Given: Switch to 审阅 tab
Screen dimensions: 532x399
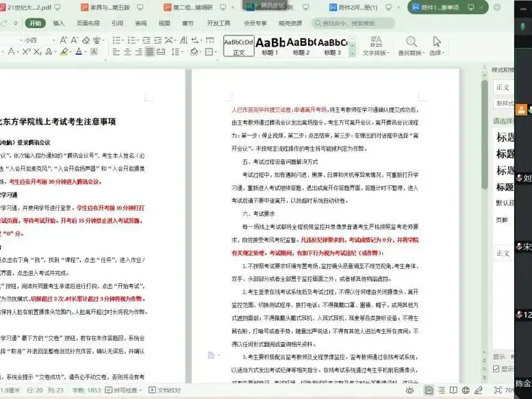Looking at the screenshot, I should (x=141, y=23).
